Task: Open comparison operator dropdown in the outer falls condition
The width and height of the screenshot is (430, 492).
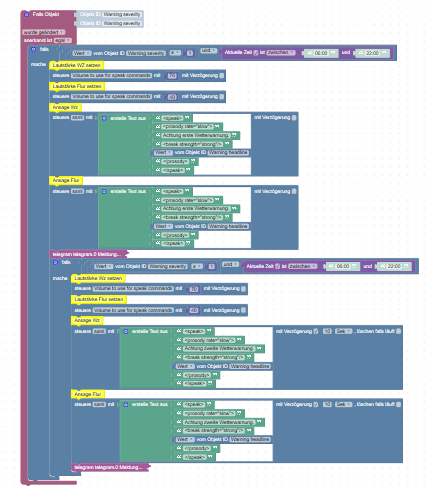Action: 175,53
